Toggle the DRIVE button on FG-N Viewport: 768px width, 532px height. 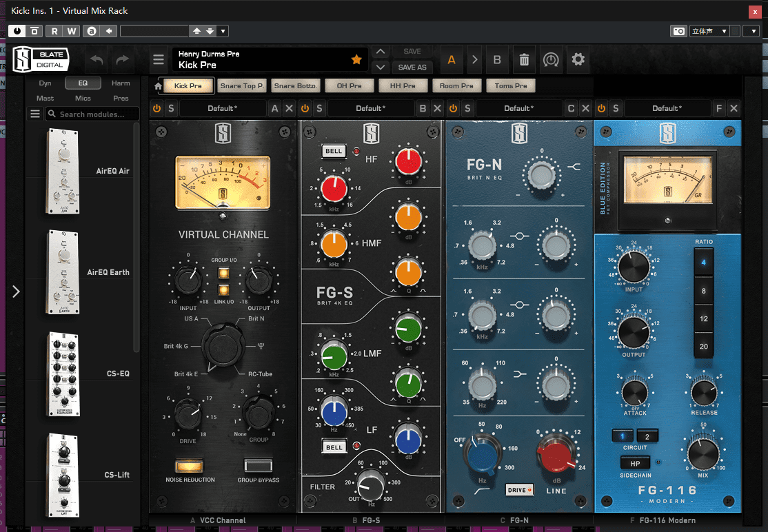(519, 489)
